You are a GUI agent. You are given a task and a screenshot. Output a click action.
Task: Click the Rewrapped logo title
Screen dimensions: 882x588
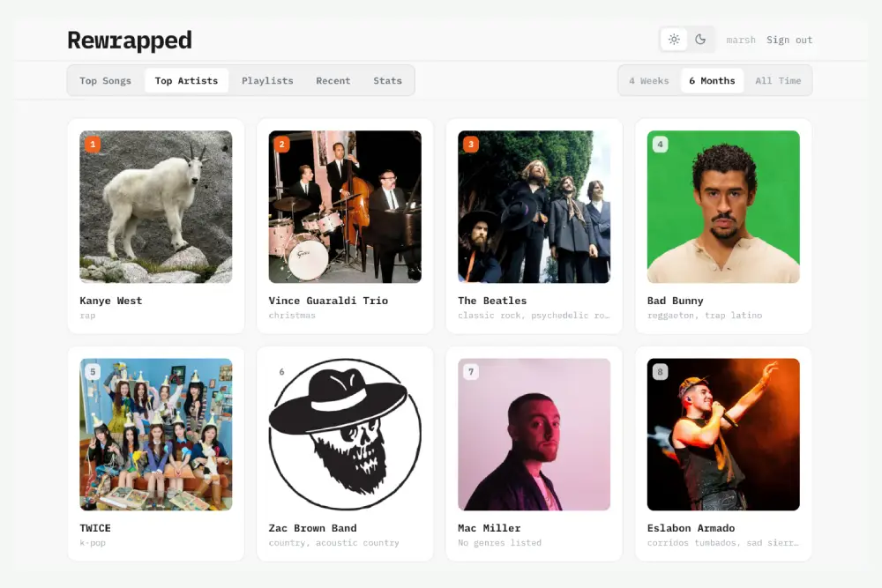point(130,41)
